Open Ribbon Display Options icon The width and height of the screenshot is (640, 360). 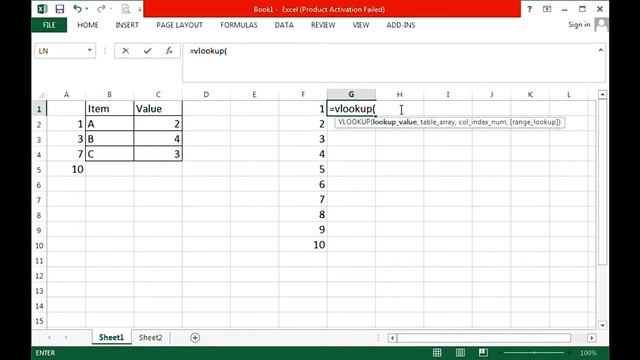pos(547,9)
